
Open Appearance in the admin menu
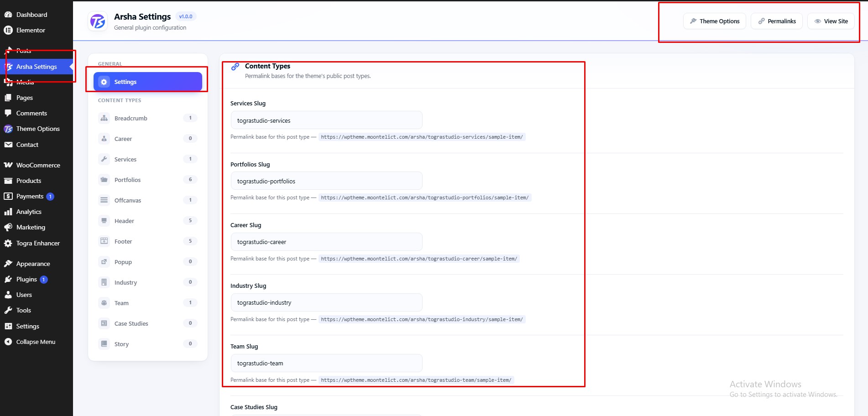click(37, 264)
